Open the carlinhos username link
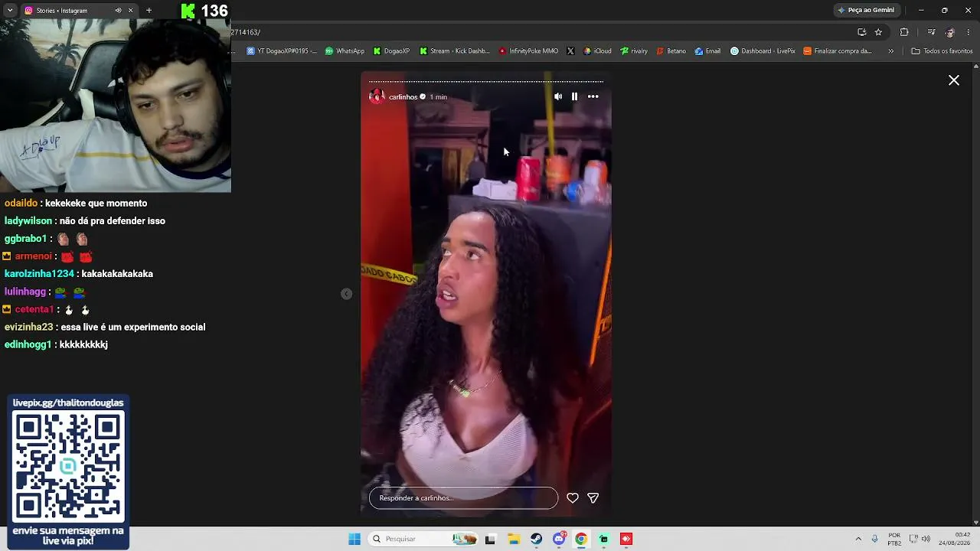Viewport: 980px width, 551px height. (x=403, y=97)
